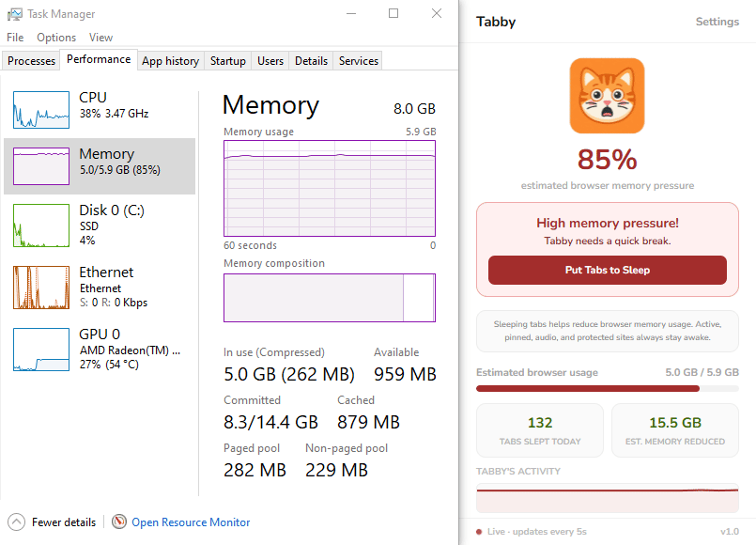
Task: Click the 132 Tabs Slept Today card
Action: [x=539, y=430]
